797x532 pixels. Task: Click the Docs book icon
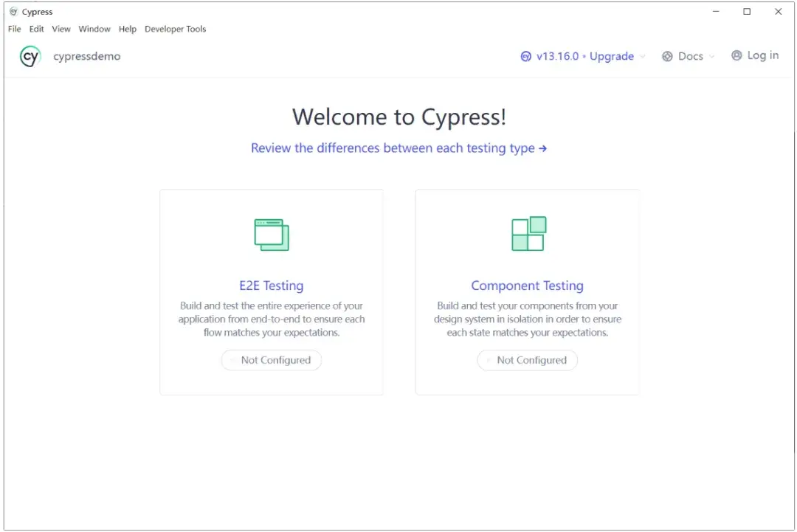[x=667, y=55]
